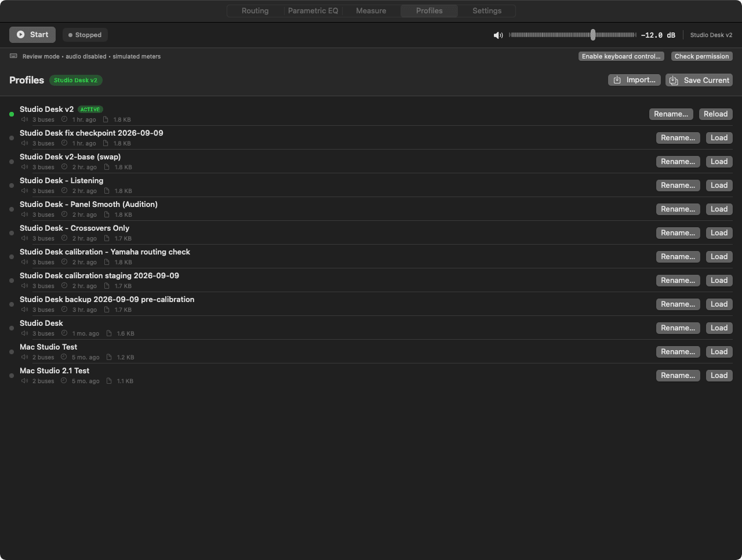This screenshot has height=560, width=742.
Task: Click the Start playback button
Action: pyautogui.click(x=32, y=35)
